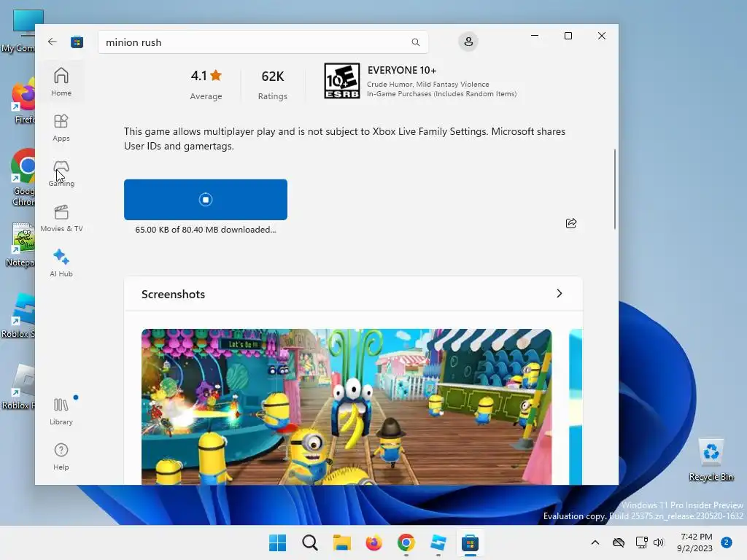Open File Explorer from taskbar

(341, 542)
